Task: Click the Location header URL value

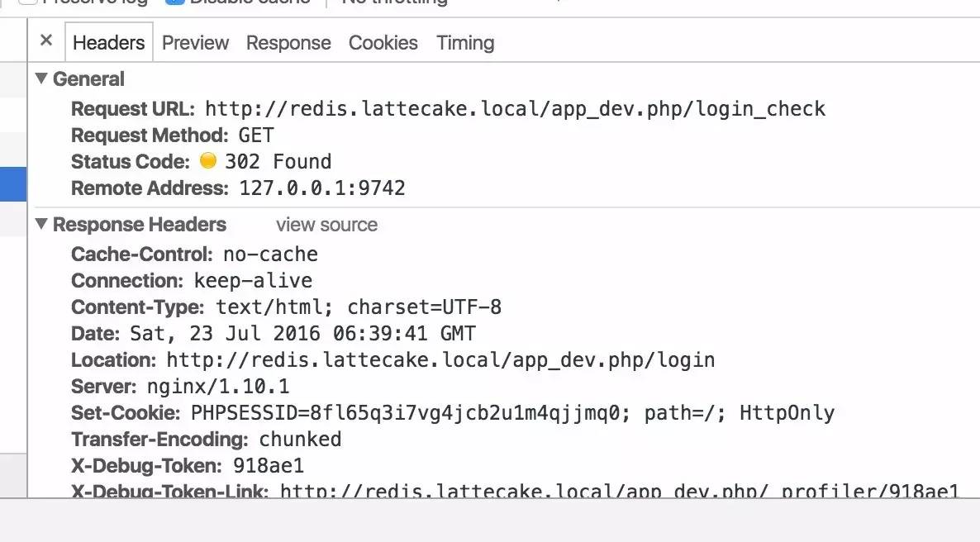Action: 440,360
